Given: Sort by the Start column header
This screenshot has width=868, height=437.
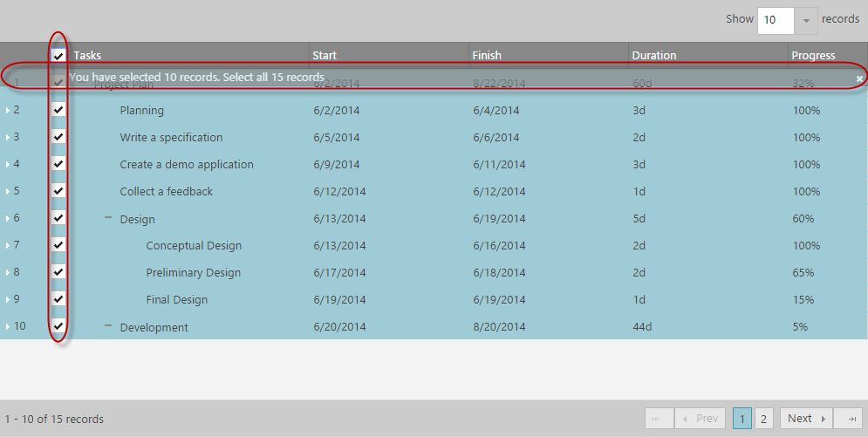Looking at the screenshot, I should pos(325,56).
